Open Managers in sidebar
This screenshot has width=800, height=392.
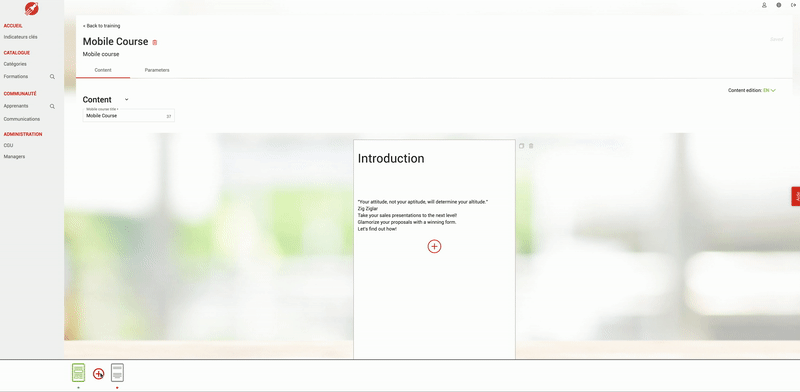point(14,157)
